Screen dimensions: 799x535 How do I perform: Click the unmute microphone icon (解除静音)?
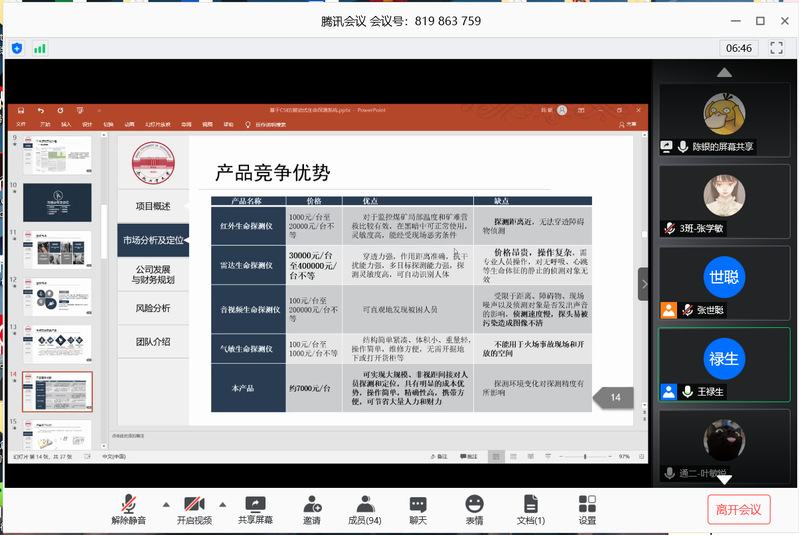128,505
